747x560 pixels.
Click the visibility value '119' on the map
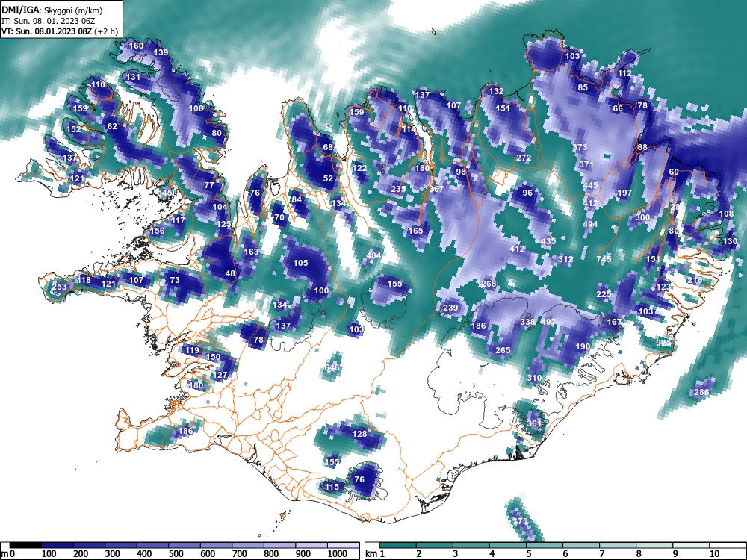(x=192, y=350)
